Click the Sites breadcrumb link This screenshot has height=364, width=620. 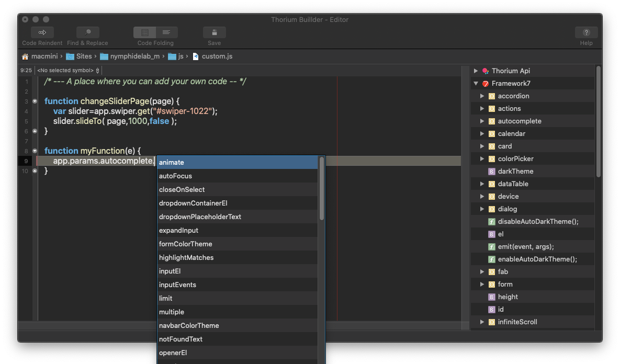coord(84,56)
